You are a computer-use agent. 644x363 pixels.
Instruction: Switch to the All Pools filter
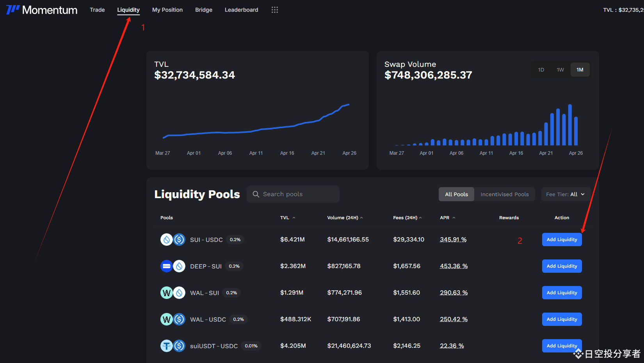(x=456, y=194)
